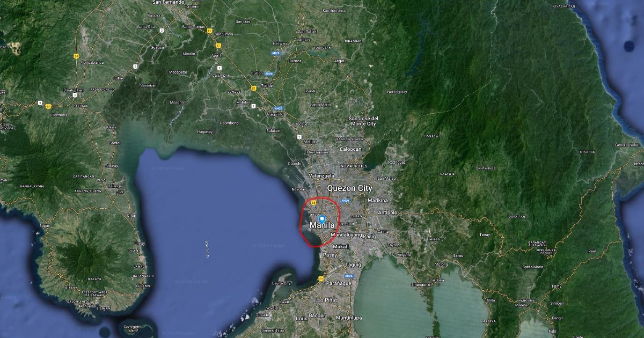This screenshot has height=338, width=644.
Task: Click the Antipolo label
Action: (387, 212)
